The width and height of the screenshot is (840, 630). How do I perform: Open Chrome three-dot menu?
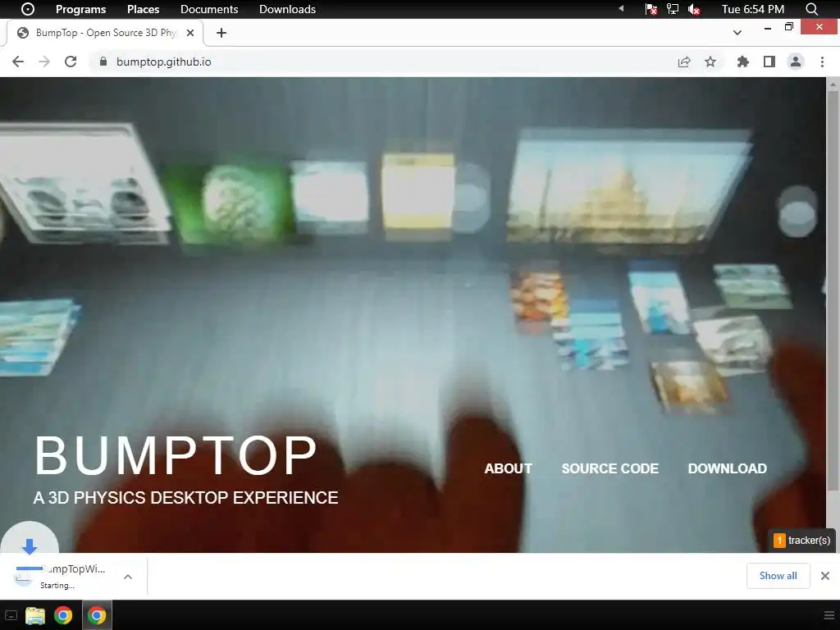pos(822,62)
